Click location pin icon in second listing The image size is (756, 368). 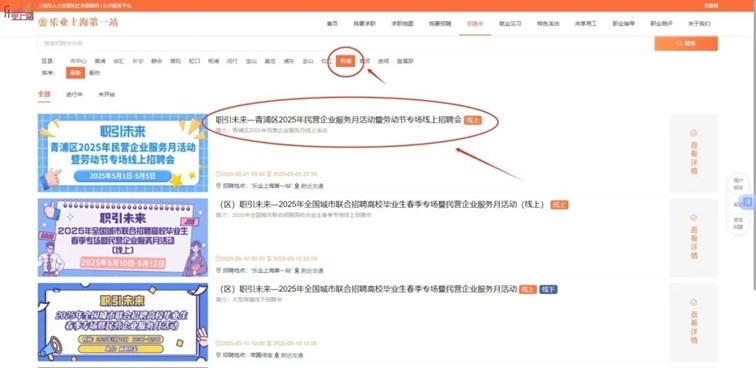click(218, 271)
